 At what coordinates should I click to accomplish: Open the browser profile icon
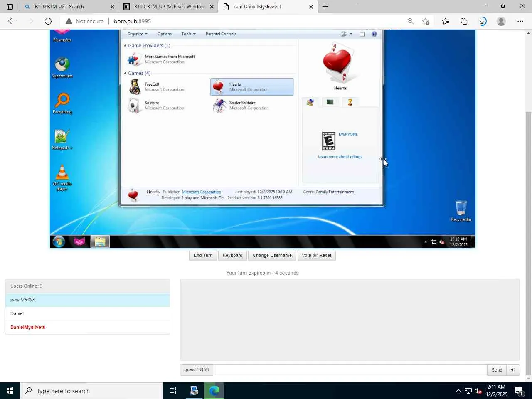tap(501, 21)
